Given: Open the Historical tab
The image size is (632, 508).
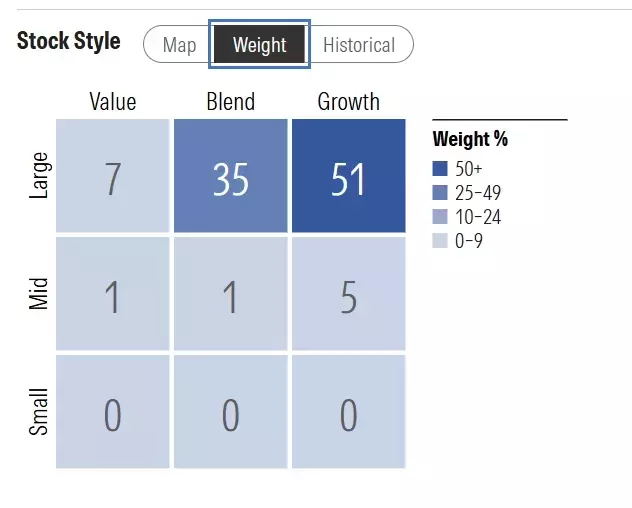Looking at the screenshot, I should (359, 45).
